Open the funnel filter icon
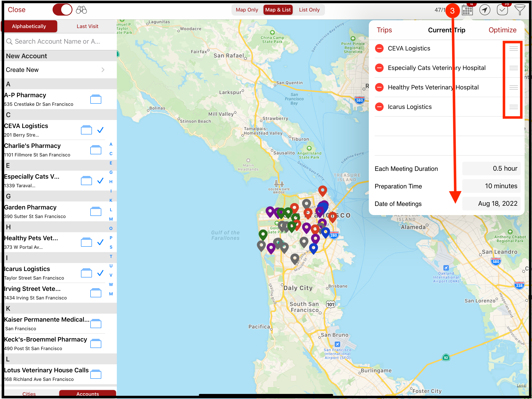532x399 pixels. pos(520,10)
